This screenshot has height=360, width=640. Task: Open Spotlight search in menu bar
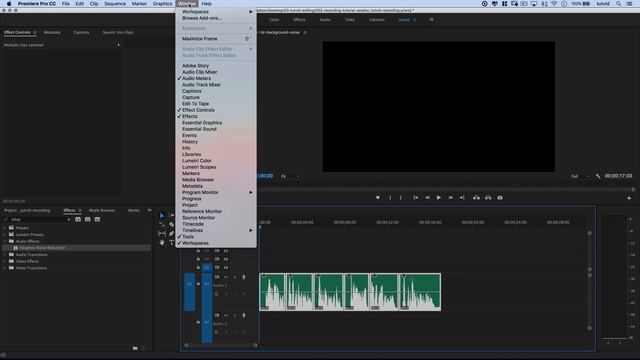coord(618,4)
